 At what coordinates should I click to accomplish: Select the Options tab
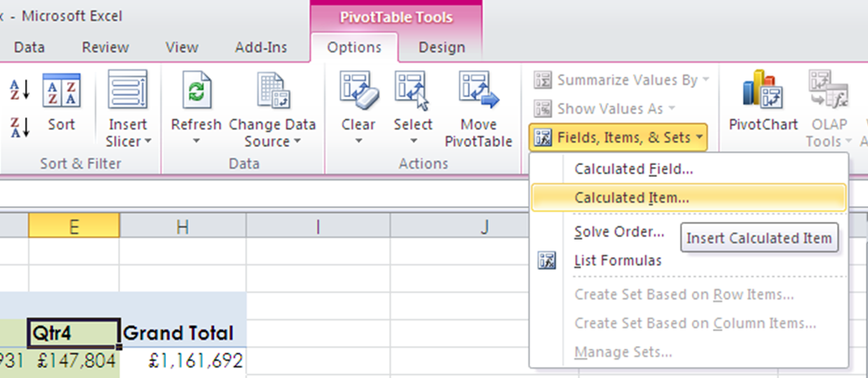pyautogui.click(x=354, y=48)
